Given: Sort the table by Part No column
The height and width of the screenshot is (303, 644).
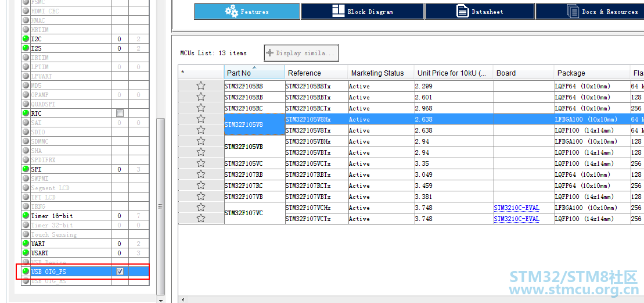Looking at the screenshot, I should coord(254,72).
